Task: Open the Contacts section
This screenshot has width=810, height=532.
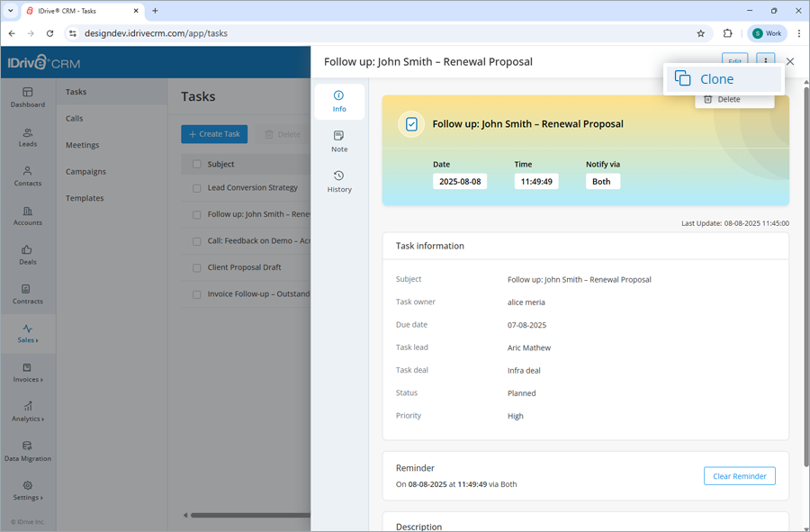Action: pyautogui.click(x=28, y=175)
